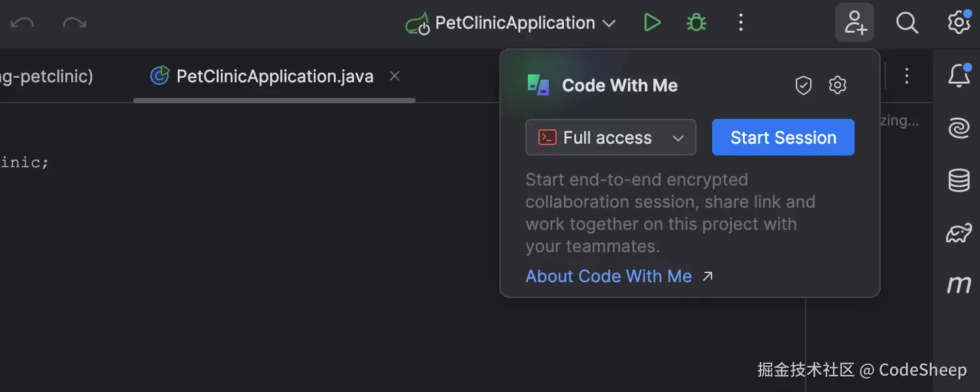Open the more actions menu beside Debug
This screenshot has width=980, height=392.
click(740, 23)
